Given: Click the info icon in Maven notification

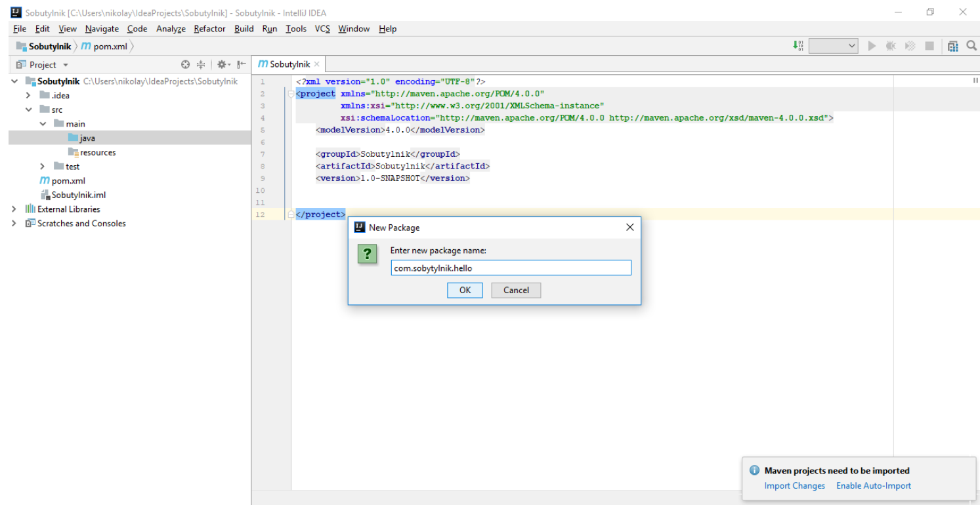Looking at the screenshot, I should point(755,470).
